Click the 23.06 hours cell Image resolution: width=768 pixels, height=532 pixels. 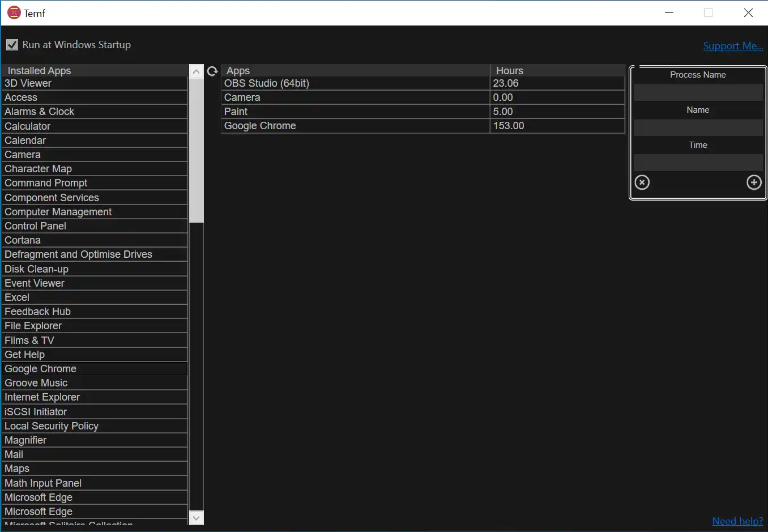point(557,83)
